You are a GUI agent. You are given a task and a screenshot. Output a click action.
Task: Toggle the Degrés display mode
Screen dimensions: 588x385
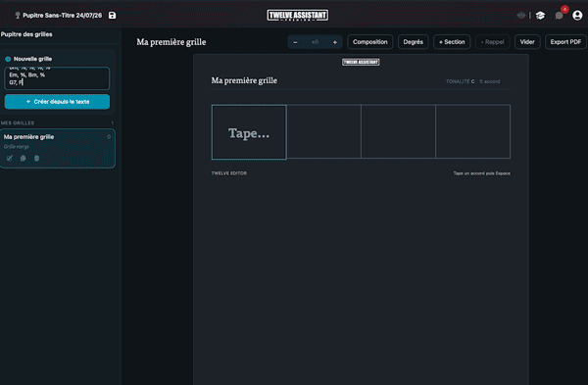(x=413, y=42)
